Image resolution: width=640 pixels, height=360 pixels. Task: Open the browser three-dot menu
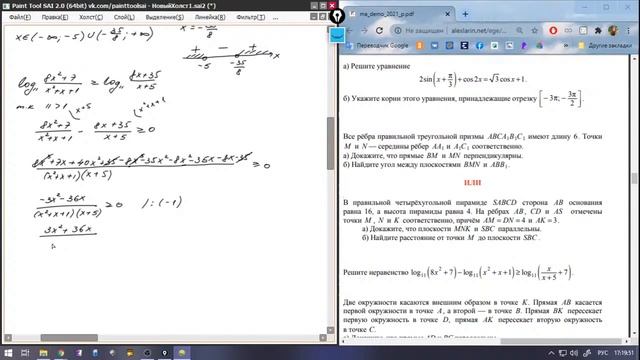pyautogui.click(x=629, y=31)
